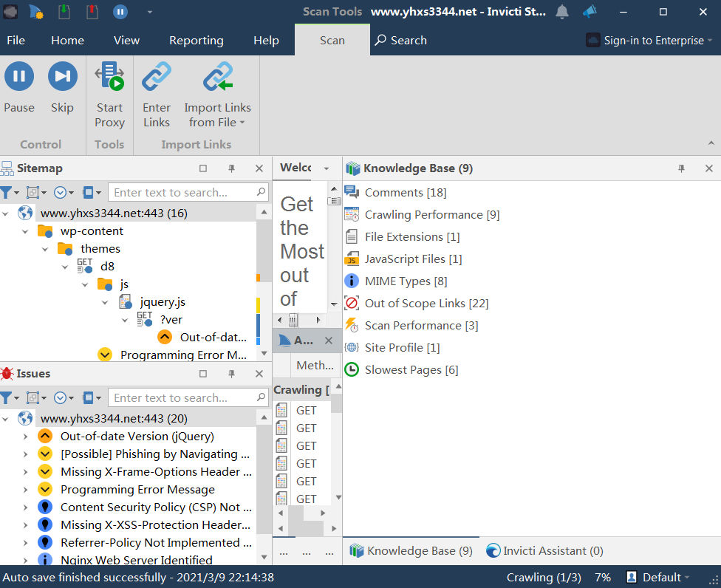Click the small pause icon in title bar

pos(120,12)
